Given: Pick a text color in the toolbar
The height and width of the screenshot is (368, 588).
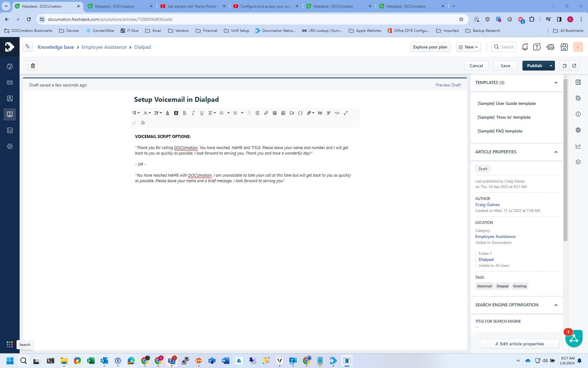Looking at the screenshot, I should tap(167, 113).
